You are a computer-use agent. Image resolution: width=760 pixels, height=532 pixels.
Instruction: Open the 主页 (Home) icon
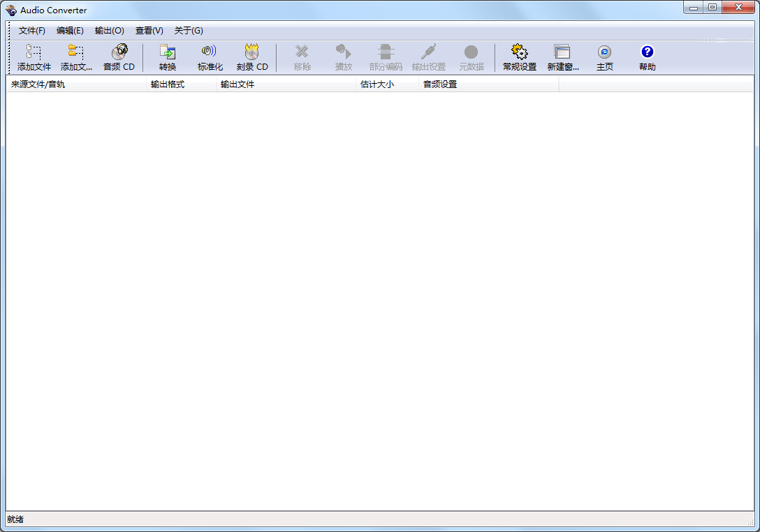pyautogui.click(x=604, y=57)
